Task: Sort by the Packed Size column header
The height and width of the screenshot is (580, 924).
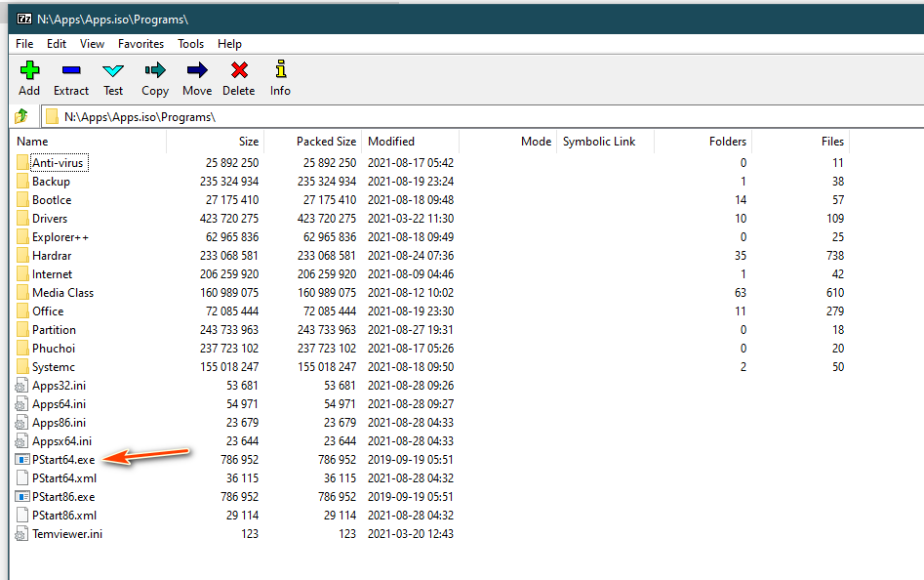Action: (313, 142)
